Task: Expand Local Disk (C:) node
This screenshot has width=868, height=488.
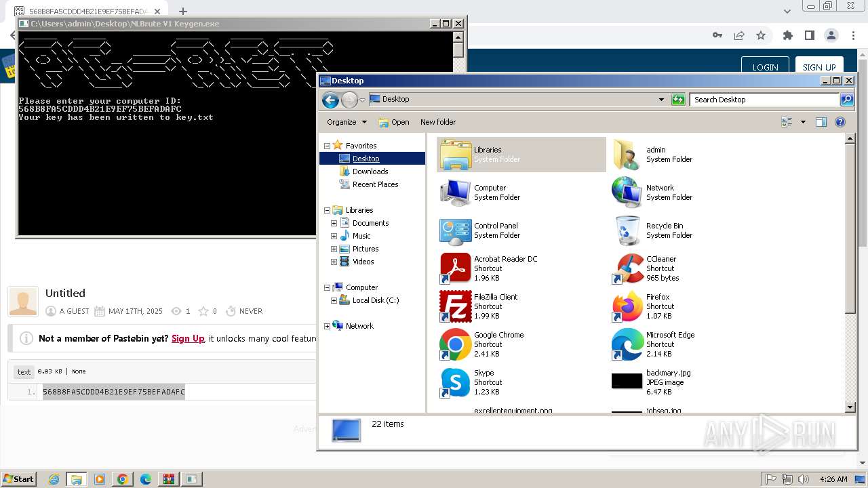Action: coord(334,300)
